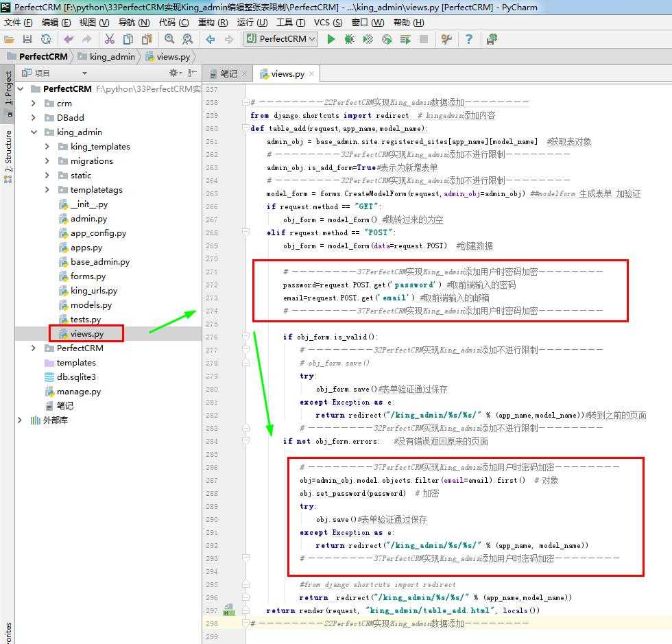The height and width of the screenshot is (644, 672).
Task: Navigate back with the left arrow icon
Action: (x=211, y=40)
